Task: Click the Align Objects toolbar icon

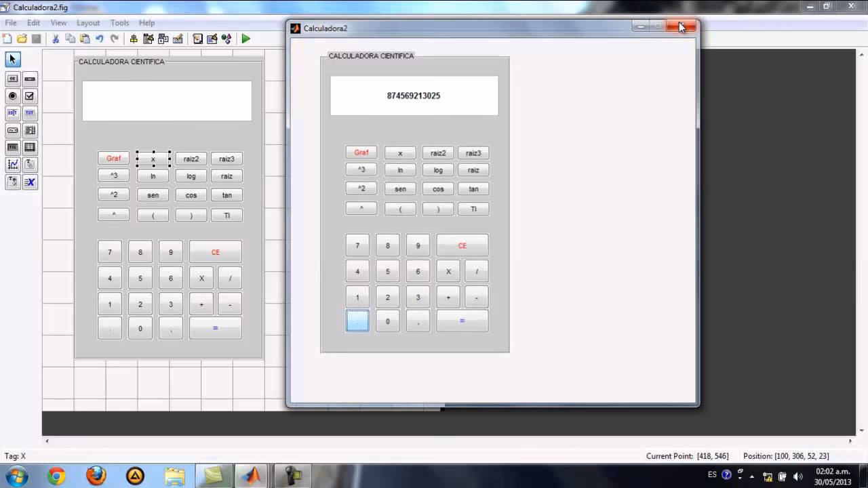Action: click(x=134, y=39)
